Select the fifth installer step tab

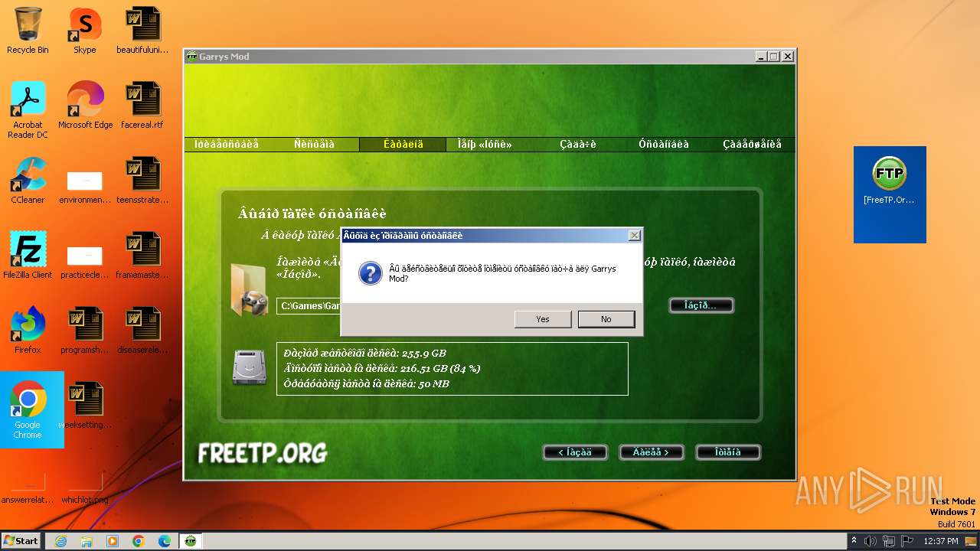point(578,144)
